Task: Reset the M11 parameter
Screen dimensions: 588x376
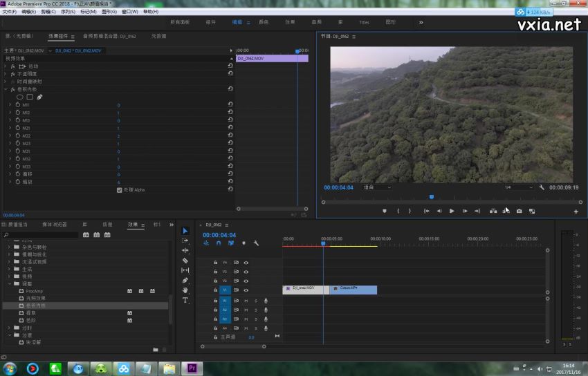Action: coord(230,105)
